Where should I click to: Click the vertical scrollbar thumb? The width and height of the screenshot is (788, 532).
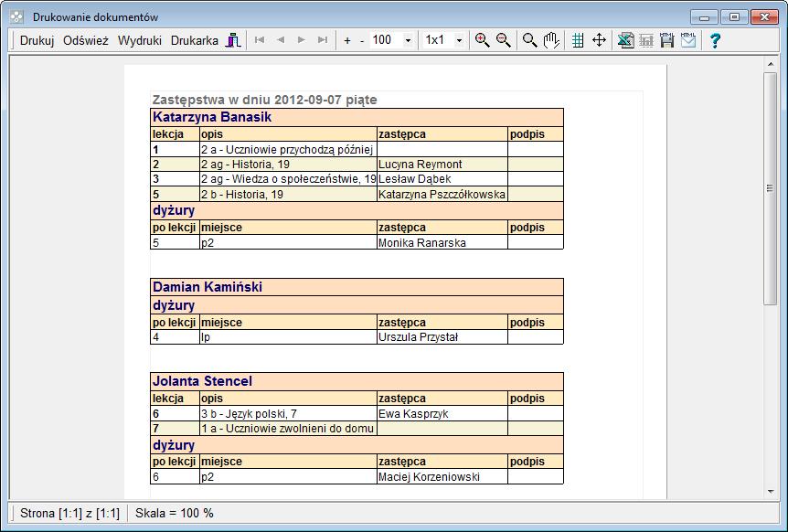pos(770,188)
